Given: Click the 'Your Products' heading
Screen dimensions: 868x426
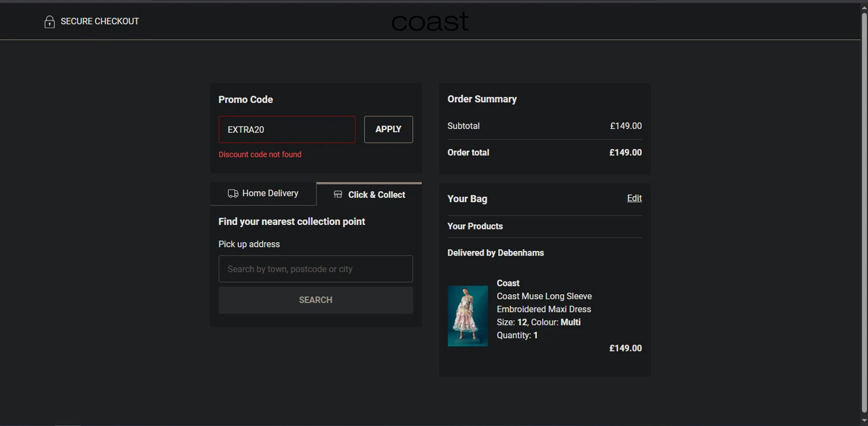Looking at the screenshot, I should click(475, 226).
